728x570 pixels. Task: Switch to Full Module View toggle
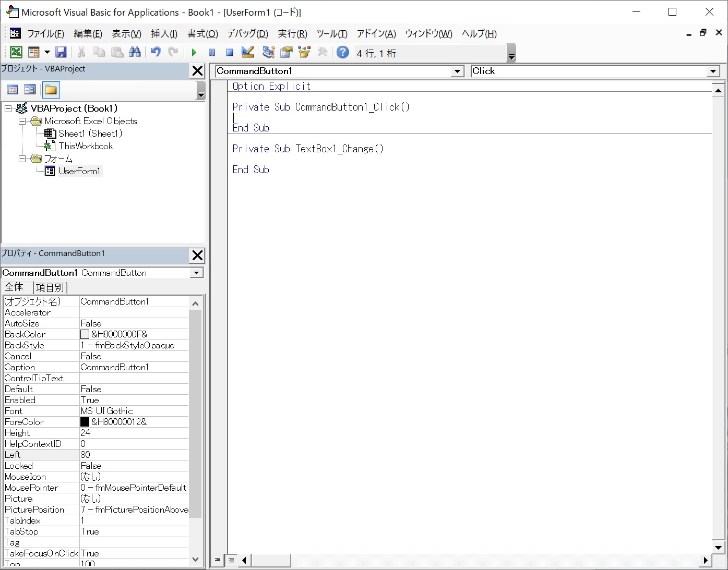(x=231, y=560)
